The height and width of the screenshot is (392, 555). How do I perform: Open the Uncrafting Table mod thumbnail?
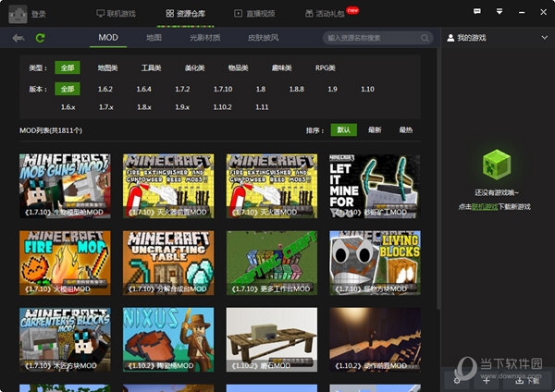click(168, 263)
